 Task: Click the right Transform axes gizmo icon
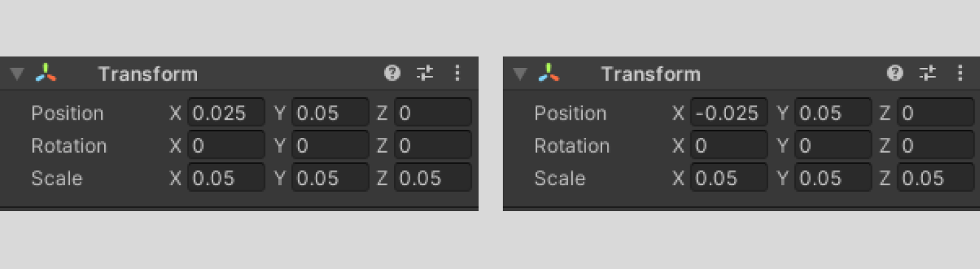point(549,73)
